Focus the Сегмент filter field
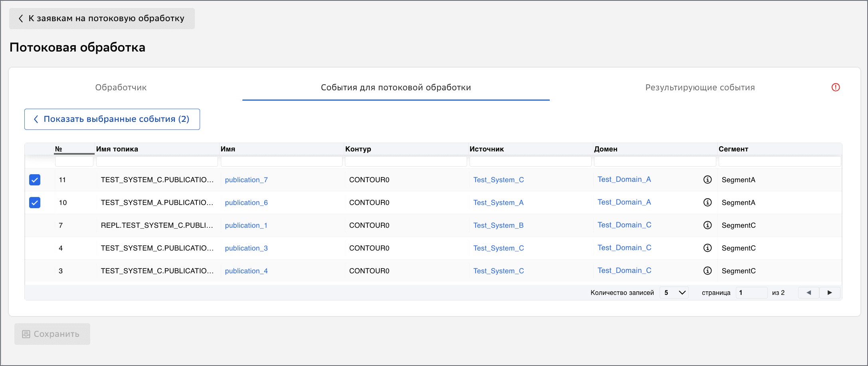 [x=780, y=161]
